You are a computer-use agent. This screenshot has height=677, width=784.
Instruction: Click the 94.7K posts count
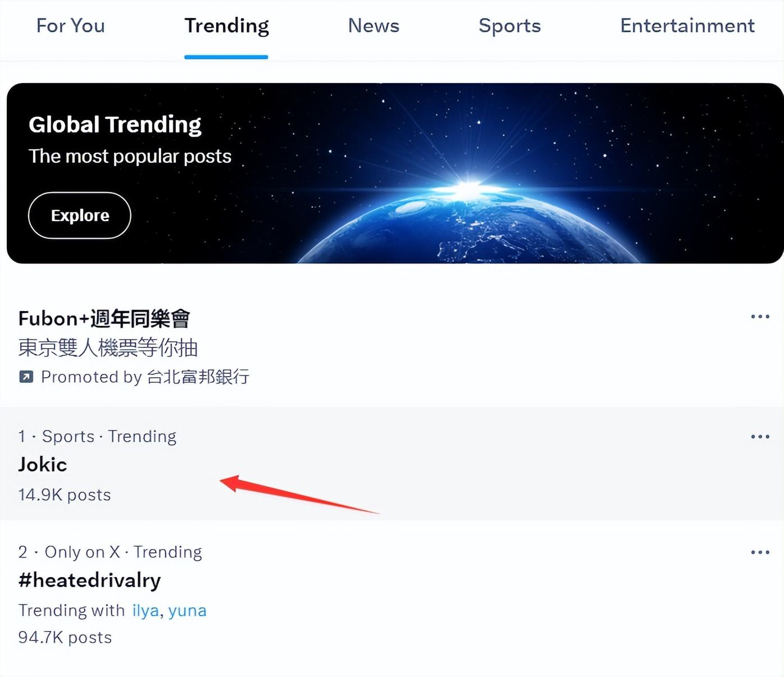point(65,638)
